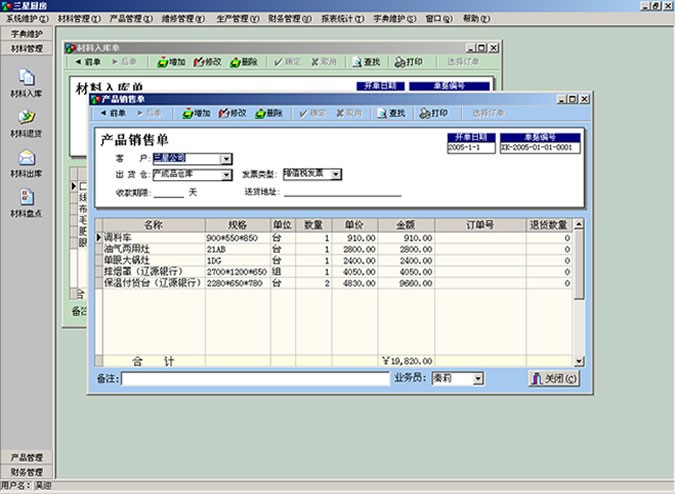Click 删除 in the 产品销售单 toolbar

[268, 113]
